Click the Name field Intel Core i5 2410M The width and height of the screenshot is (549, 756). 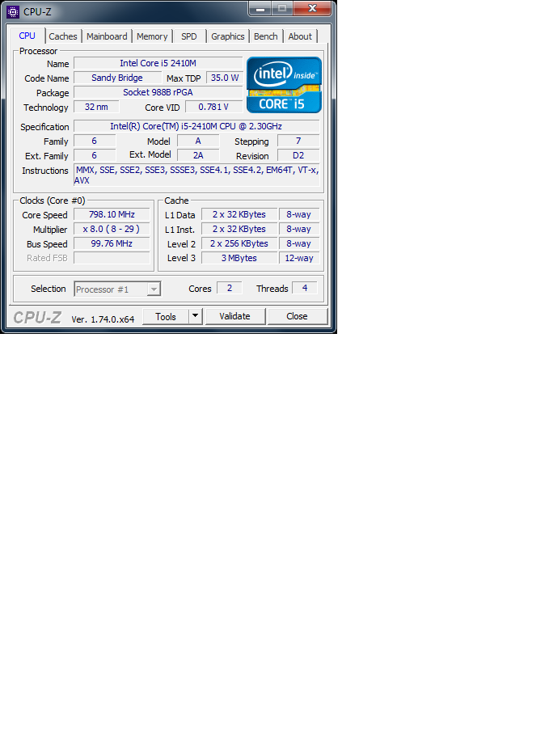158,63
